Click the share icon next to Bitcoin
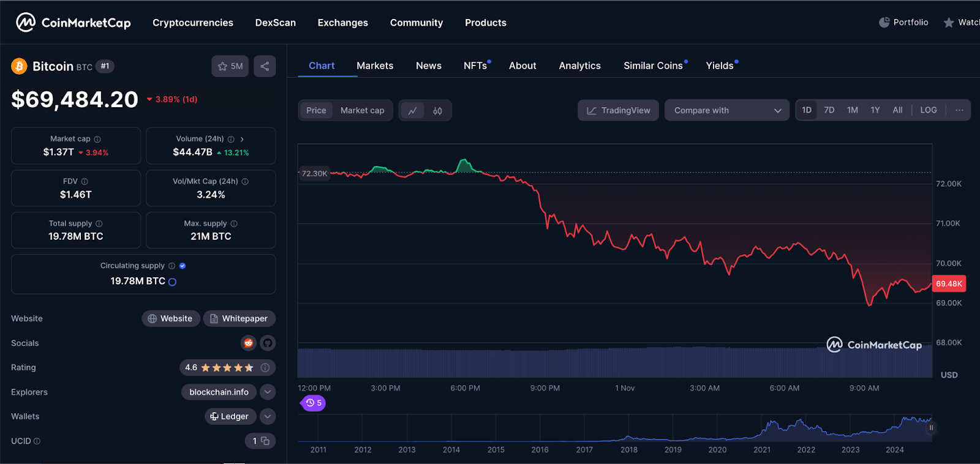This screenshot has height=464, width=980. 265,66
